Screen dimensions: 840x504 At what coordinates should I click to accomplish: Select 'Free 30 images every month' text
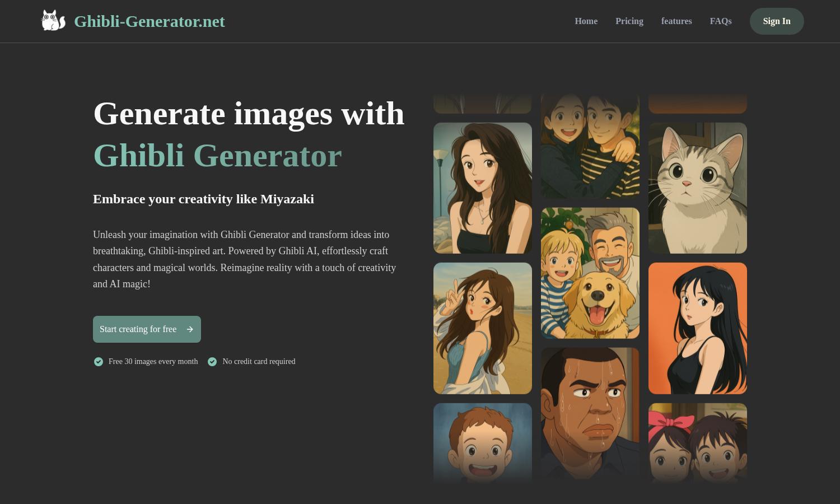click(153, 362)
